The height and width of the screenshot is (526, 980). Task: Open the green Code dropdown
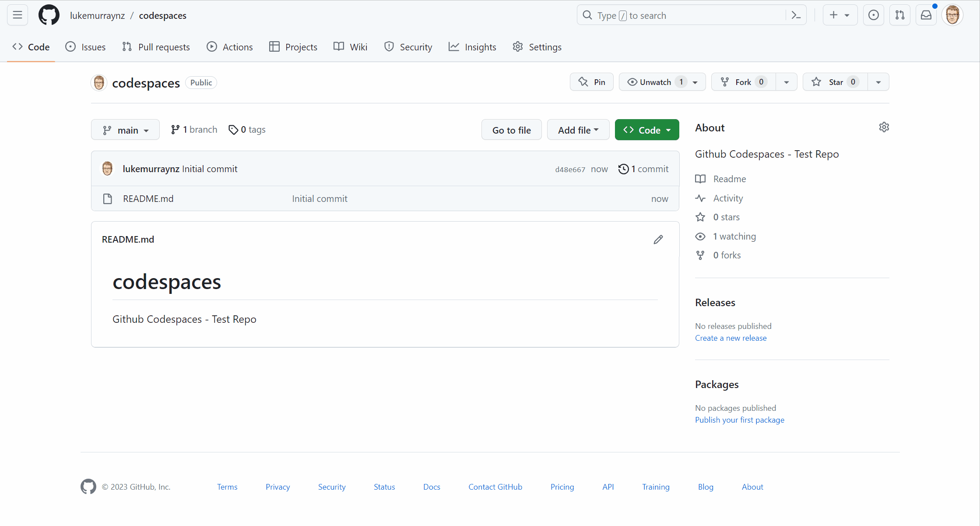coord(647,130)
